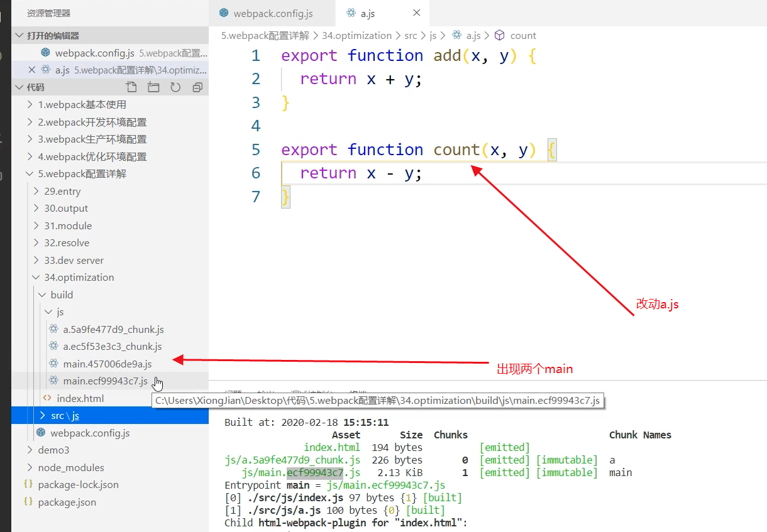Expand the 33.dev server folder

click(110, 260)
